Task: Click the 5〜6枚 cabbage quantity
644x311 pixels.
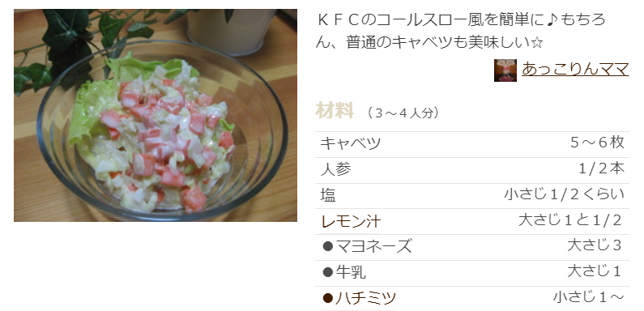Action: (597, 143)
